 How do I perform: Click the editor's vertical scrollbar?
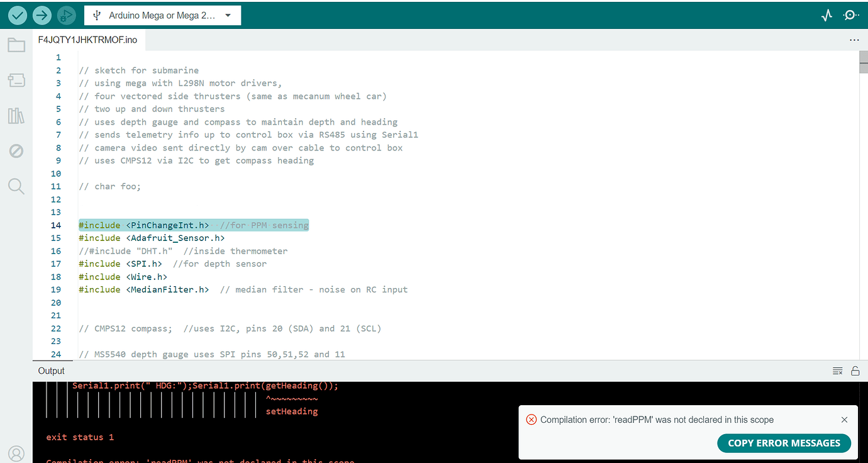pos(863,63)
